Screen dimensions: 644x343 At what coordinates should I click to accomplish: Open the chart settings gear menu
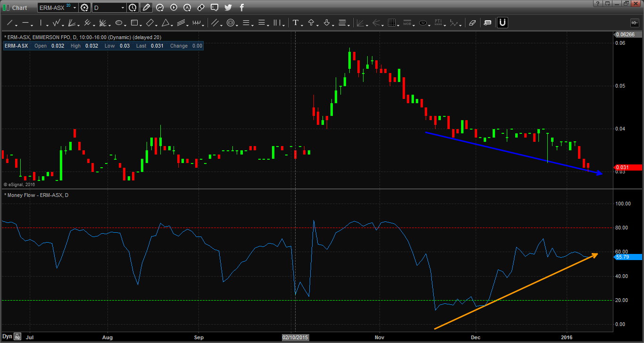tap(85, 8)
